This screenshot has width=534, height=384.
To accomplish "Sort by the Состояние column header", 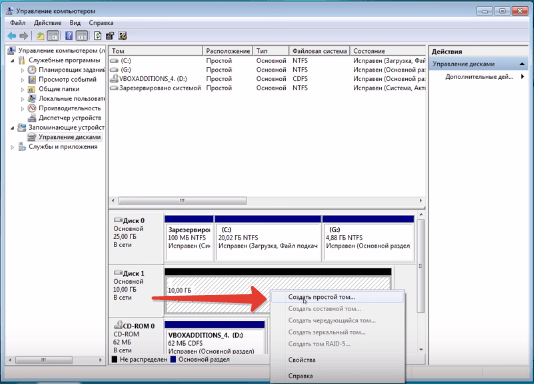I will 388,51.
